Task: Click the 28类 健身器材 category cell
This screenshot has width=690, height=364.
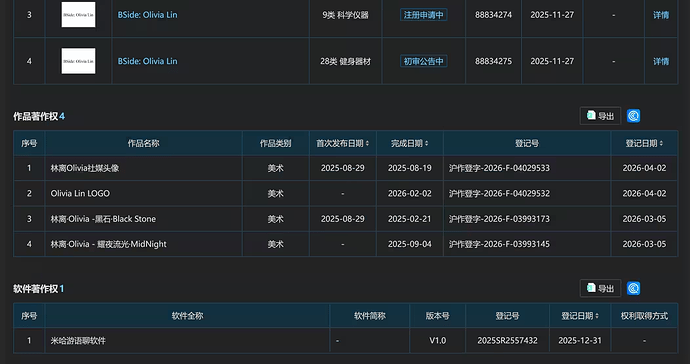Action: 345,61
